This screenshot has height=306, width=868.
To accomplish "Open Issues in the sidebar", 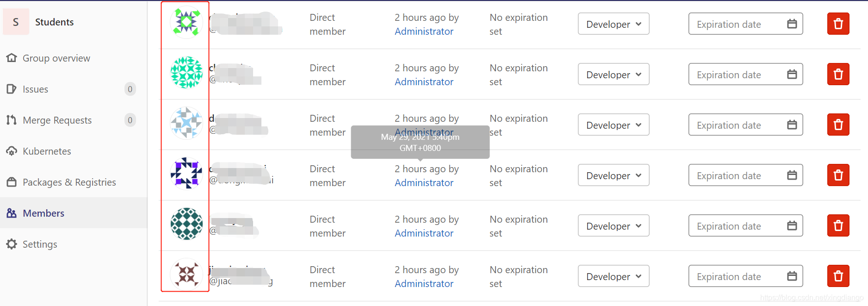I will point(36,89).
